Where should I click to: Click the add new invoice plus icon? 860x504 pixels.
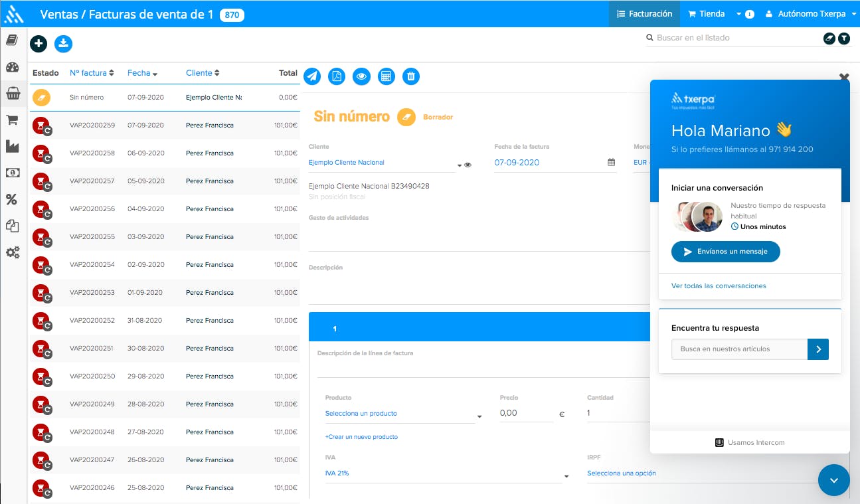39,44
